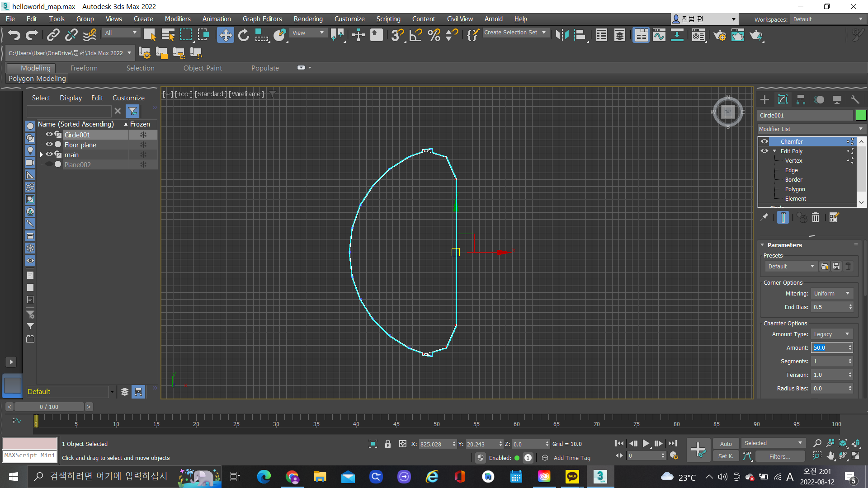Expand the main object tree
Viewport: 868px width, 488px height.
41,155
